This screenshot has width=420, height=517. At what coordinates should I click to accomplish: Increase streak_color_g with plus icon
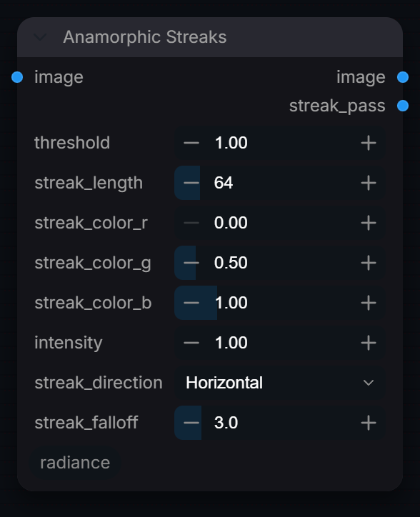(369, 263)
